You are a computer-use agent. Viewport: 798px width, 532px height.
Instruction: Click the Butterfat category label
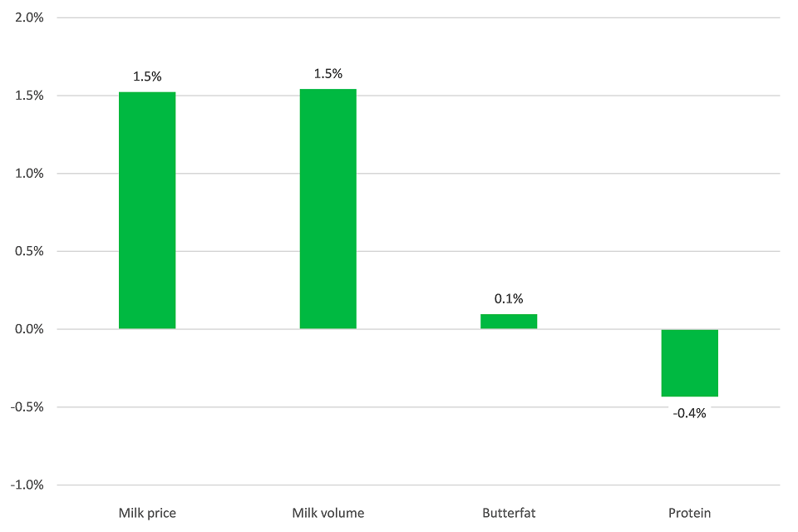click(509, 513)
